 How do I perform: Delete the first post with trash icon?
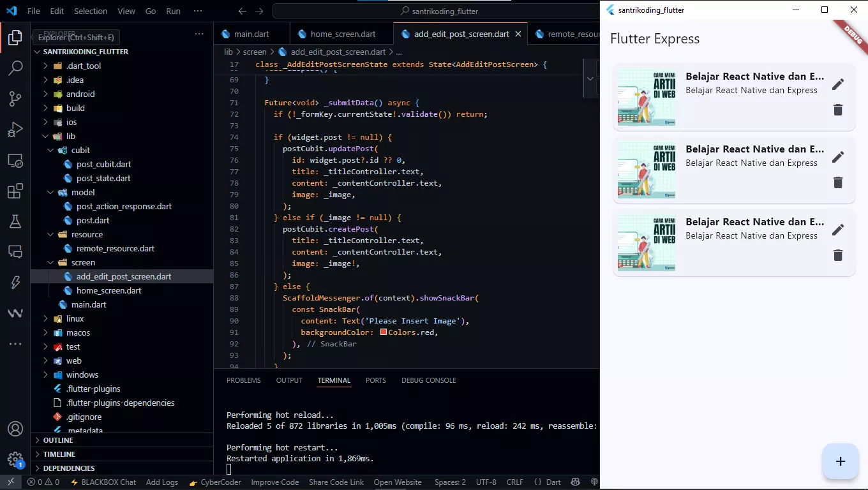coord(838,110)
